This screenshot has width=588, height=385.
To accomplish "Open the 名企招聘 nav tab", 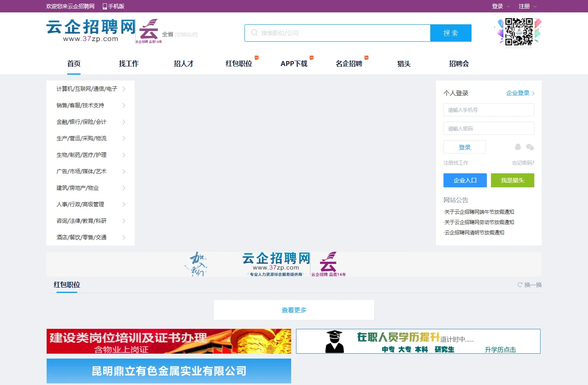I will (x=349, y=64).
